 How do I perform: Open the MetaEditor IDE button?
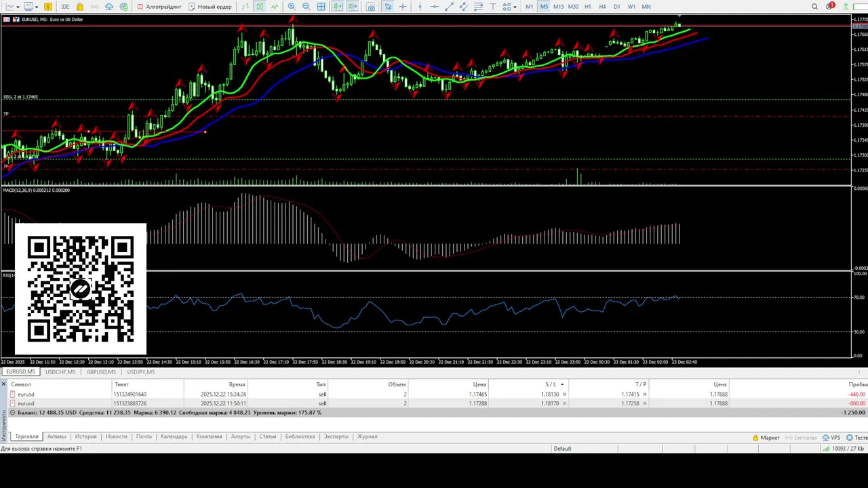click(x=65, y=7)
